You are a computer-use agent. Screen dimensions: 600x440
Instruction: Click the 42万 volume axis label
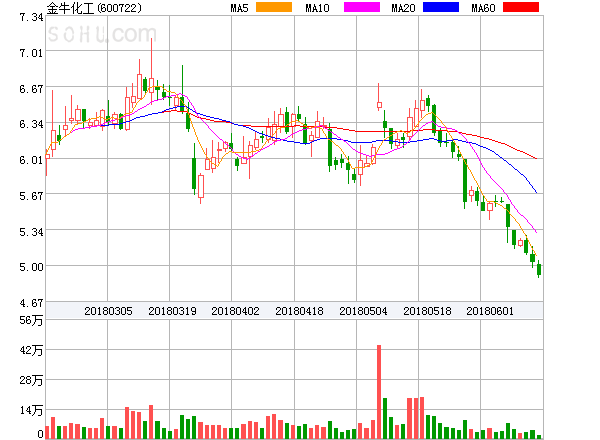31,350
